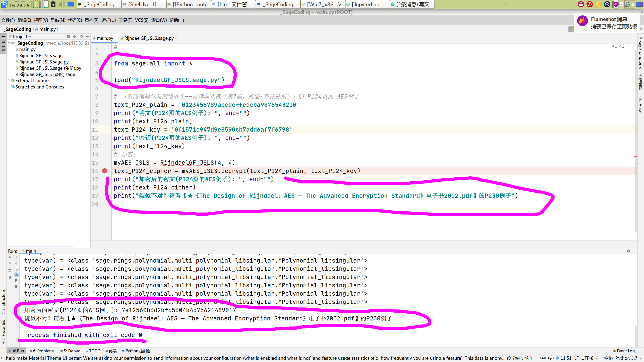Collapse the _SageCoding project folder
The image size is (644, 362).
[x=9, y=43]
